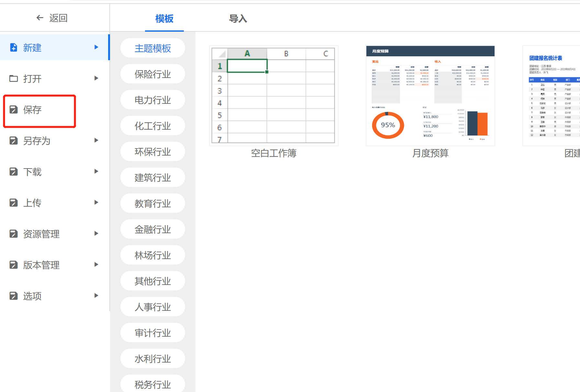Viewport: 580px width, 392px height.
Task: Pick the 教育行业 template category
Action: (153, 203)
